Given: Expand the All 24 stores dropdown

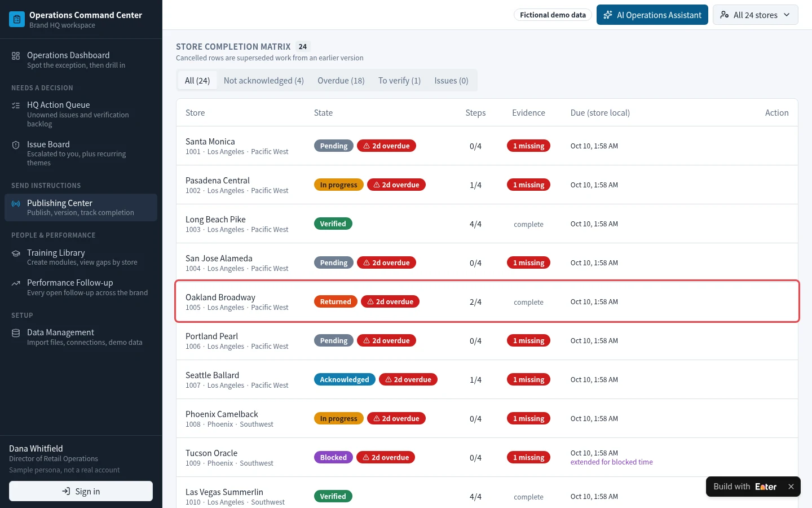Looking at the screenshot, I should point(756,15).
